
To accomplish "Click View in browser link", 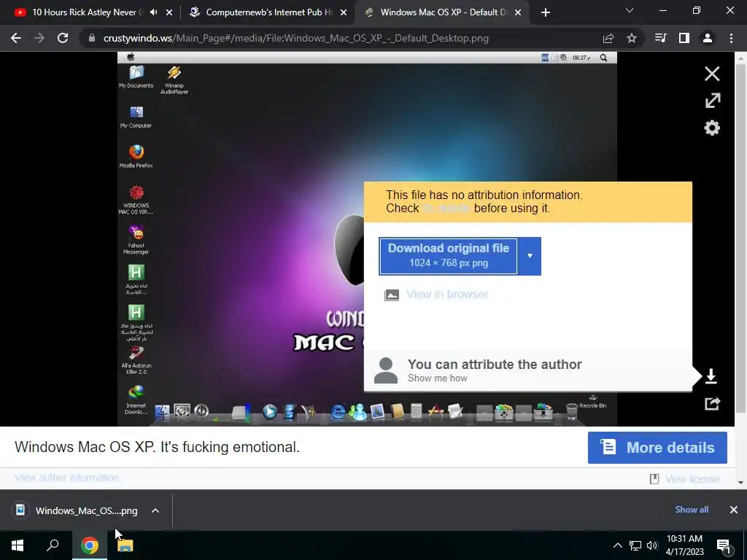I will [447, 295].
